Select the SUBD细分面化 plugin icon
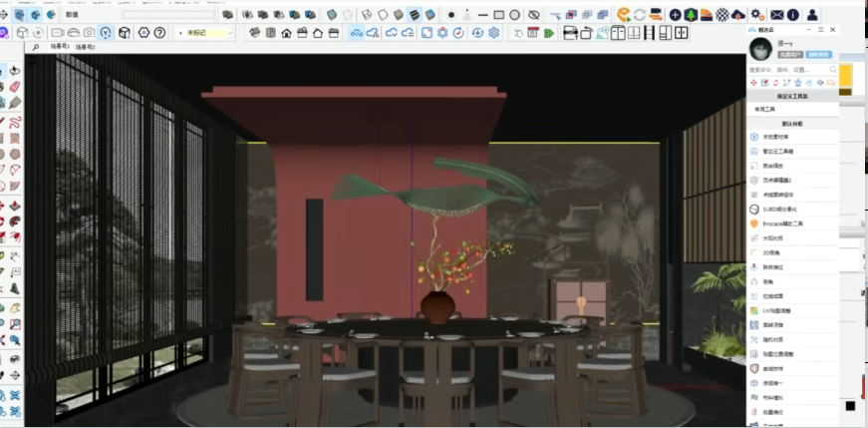868x428 pixels. coord(754,210)
